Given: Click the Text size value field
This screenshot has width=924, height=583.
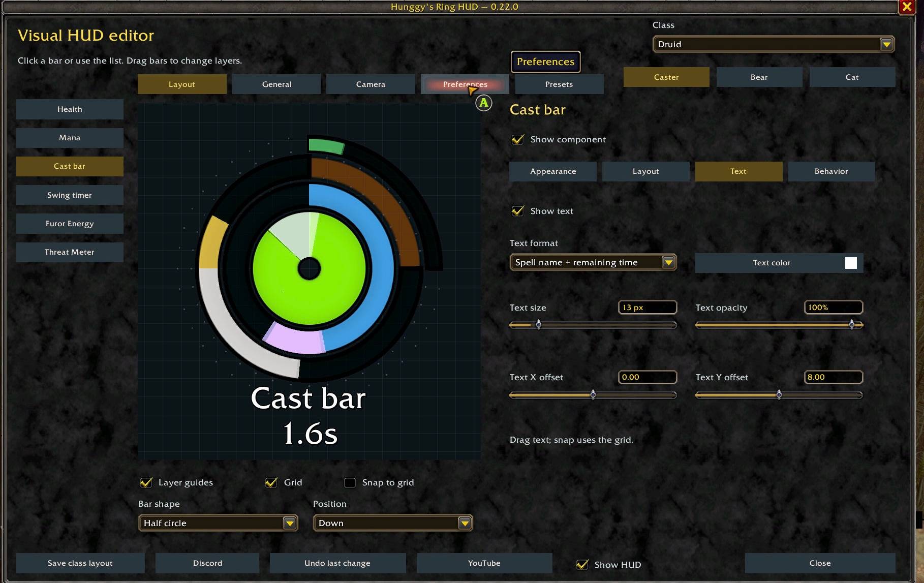Looking at the screenshot, I should [x=648, y=308].
